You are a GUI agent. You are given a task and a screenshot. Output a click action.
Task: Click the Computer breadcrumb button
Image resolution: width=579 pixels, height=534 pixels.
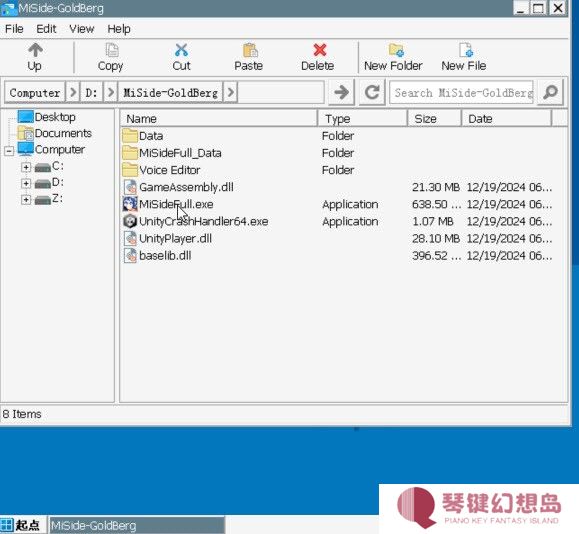pos(35,92)
